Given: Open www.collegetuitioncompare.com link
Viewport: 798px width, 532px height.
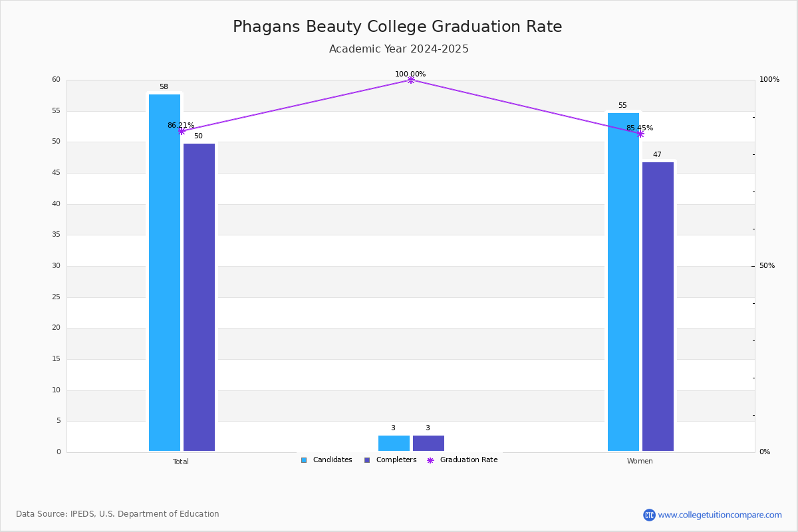Looking at the screenshot, I should 720,515.
